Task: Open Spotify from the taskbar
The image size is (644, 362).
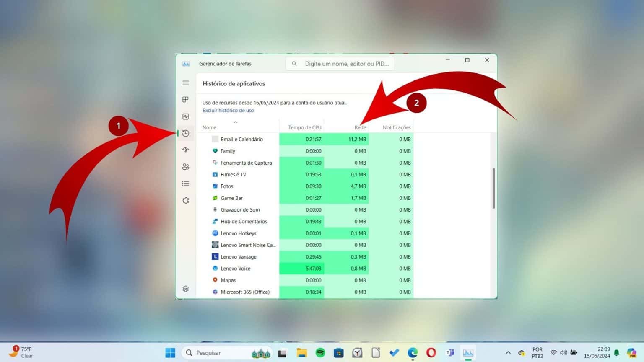Action: 320,353
